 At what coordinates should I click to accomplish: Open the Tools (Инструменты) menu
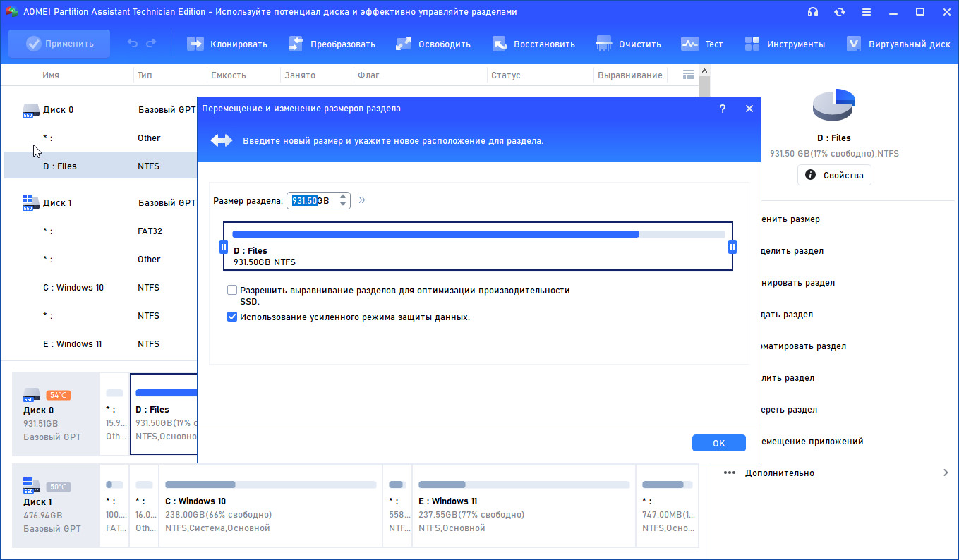752,44
